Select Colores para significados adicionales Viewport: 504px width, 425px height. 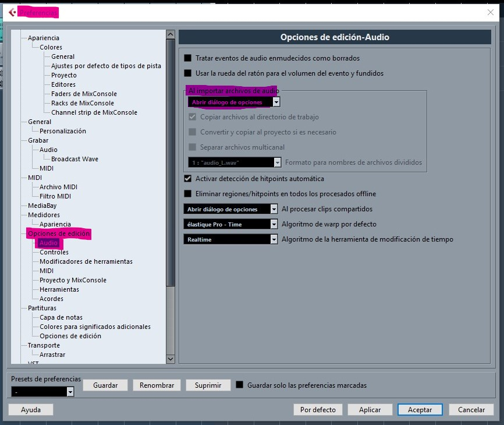click(95, 327)
